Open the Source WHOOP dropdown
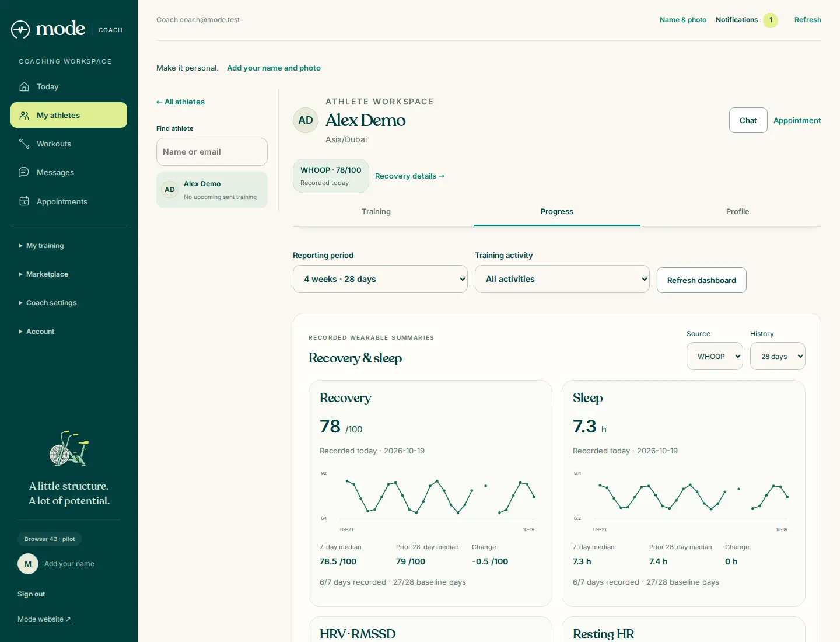This screenshot has width=840, height=642. 715,356
